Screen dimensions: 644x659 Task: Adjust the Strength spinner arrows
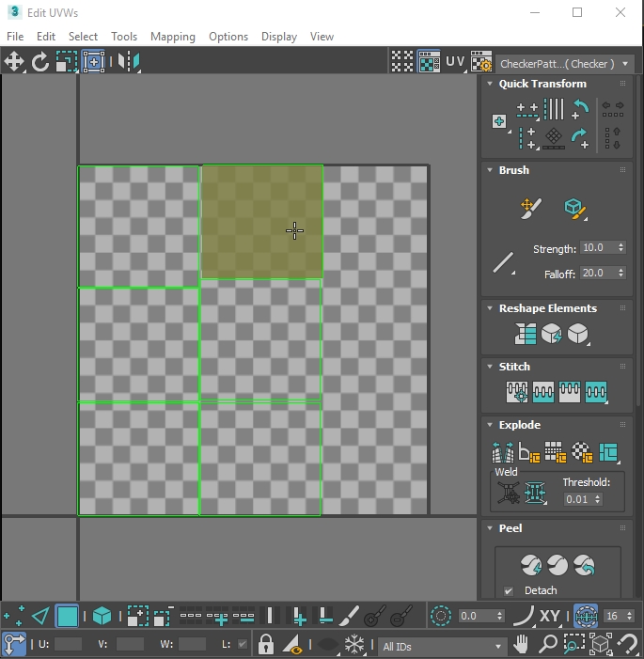[x=620, y=247]
